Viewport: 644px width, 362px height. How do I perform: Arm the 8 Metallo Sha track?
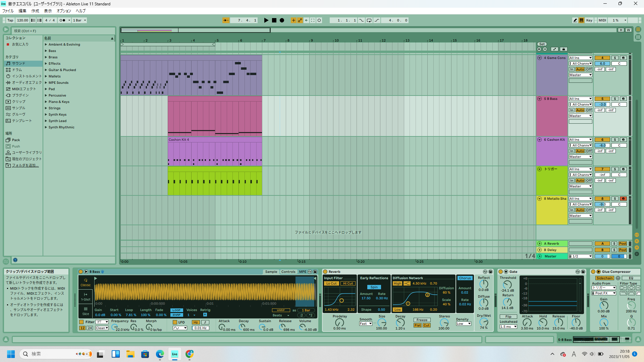tap(623, 199)
